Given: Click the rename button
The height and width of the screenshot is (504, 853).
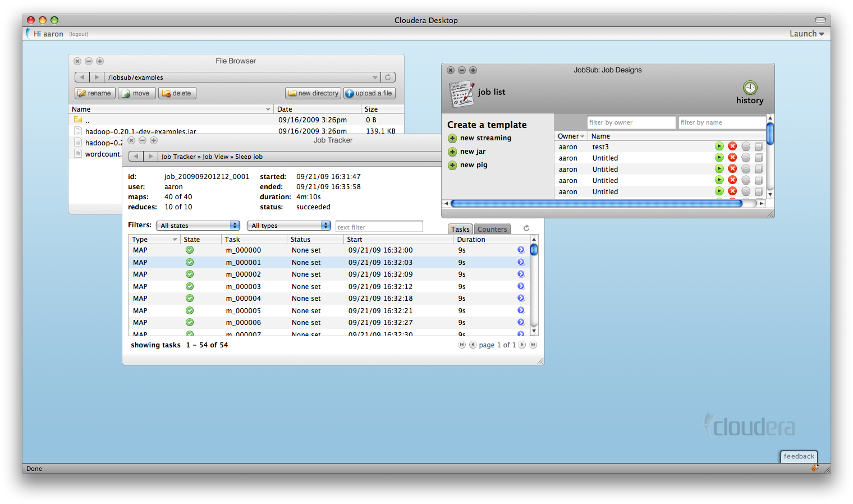Looking at the screenshot, I should click(x=95, y=93).
